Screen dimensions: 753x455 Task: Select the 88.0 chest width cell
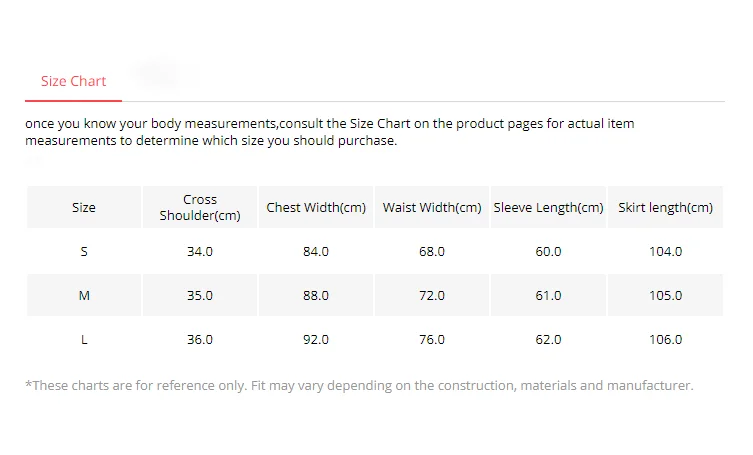click(x=316, y=295)
